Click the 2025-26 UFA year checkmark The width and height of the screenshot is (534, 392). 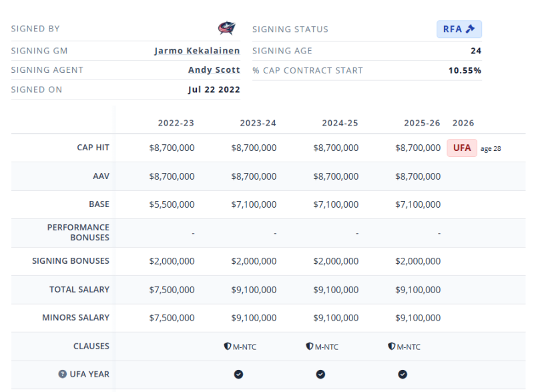pyautogui.click(x=403, y=375)
